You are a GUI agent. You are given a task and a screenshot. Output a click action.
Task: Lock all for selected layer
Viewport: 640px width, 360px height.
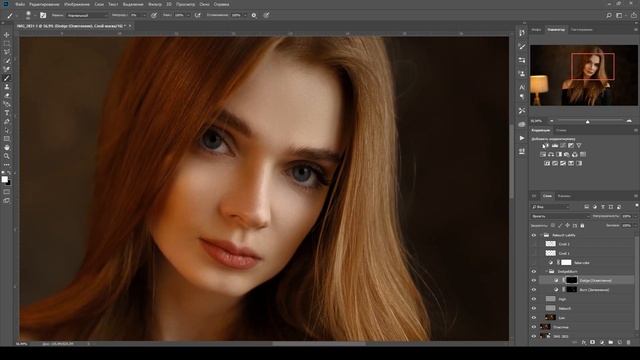(x=582, y=225)
